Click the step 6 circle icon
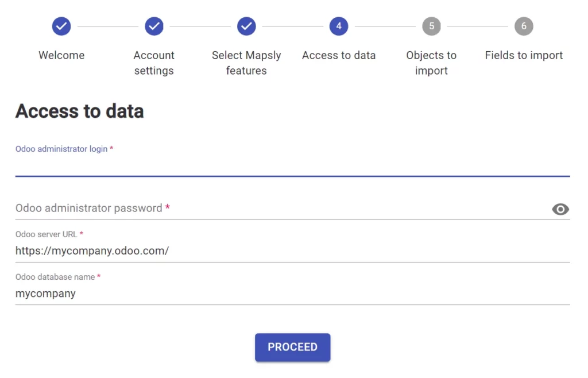This screenshot has height=378, width=588. click(x=524, y=26)
